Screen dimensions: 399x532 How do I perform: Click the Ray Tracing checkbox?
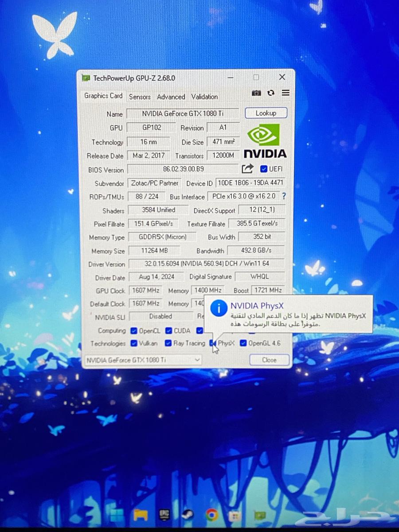tap(168, 343)
